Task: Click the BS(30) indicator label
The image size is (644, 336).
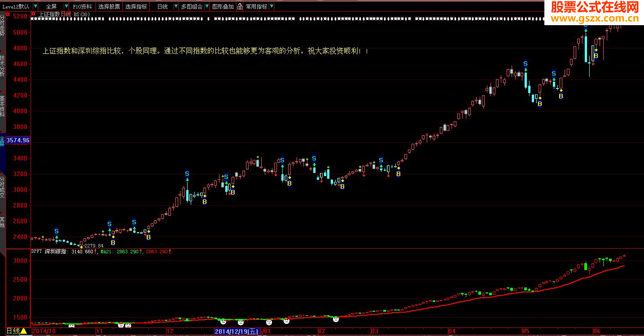Action: pyautogui.click(x=82, y=14)
